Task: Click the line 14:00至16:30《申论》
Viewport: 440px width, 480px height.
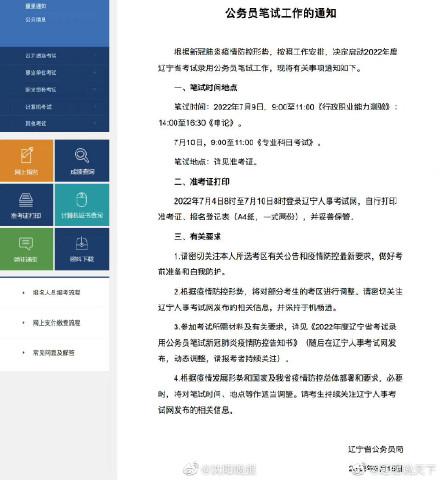Action: [x=200, y=123]
